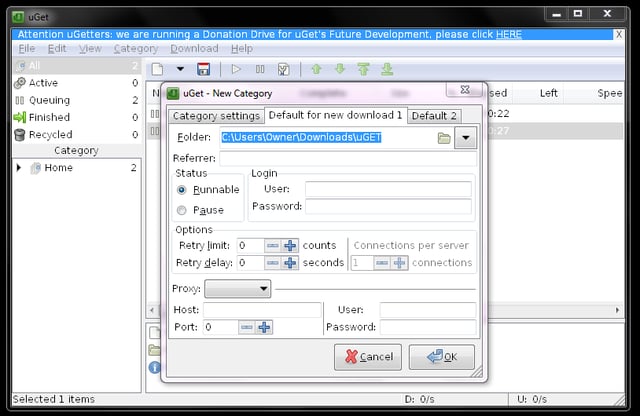Open the new download dropdown arrow in toolbar

pos(180,69)
